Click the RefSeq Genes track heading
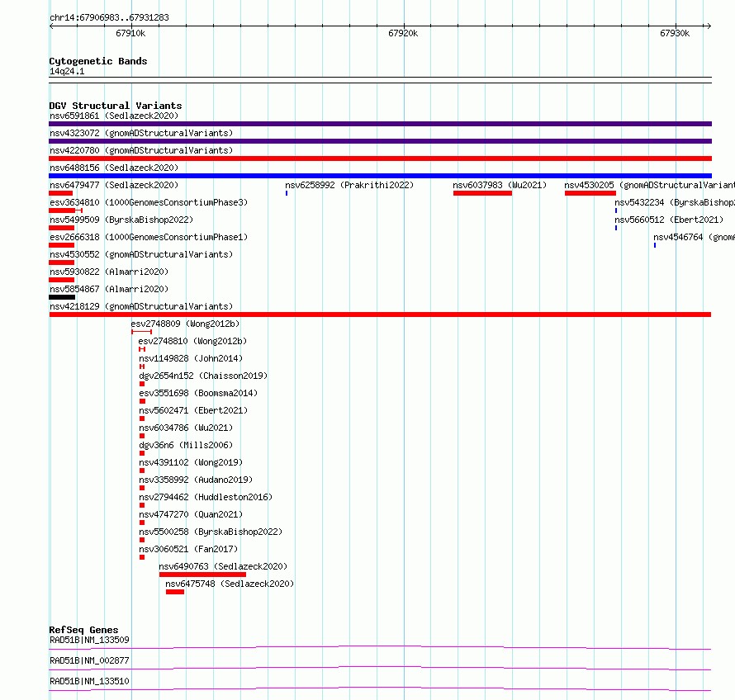The image size is (735, 700). (x=83, y=630)
